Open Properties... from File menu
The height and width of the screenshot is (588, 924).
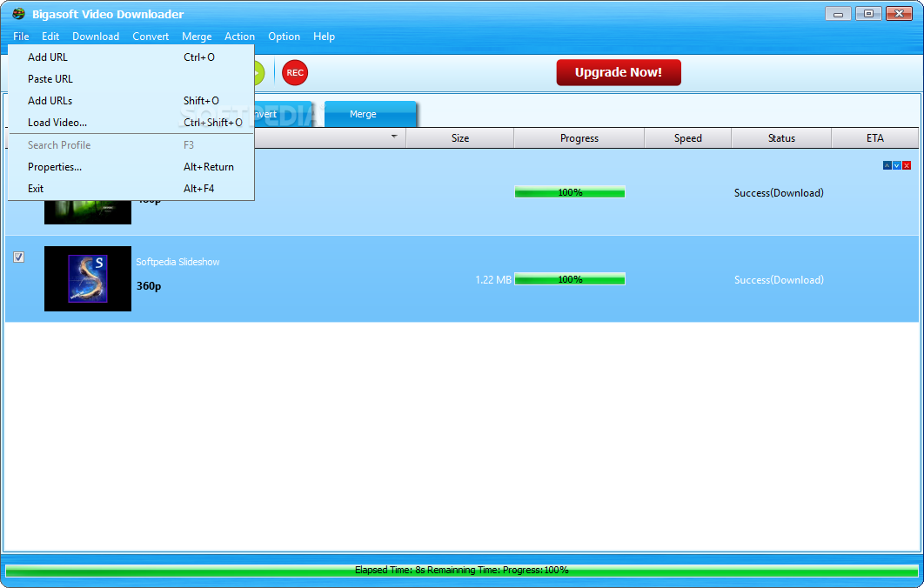coord(131,167)
